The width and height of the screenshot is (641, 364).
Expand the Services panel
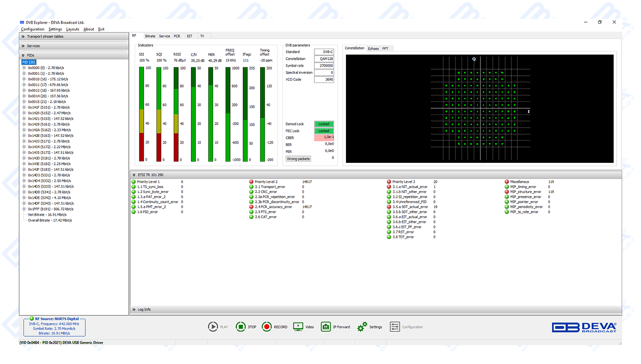(23, 46)
